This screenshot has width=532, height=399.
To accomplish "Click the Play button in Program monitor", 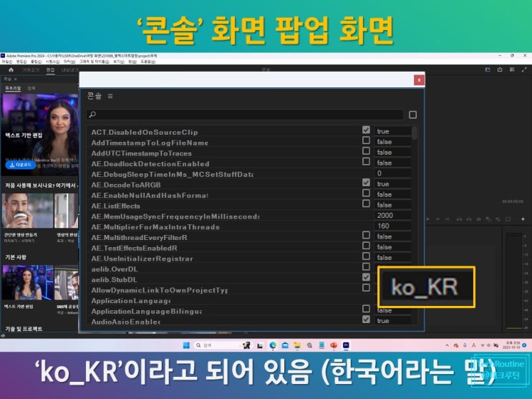I will click(x=428, y=219).
